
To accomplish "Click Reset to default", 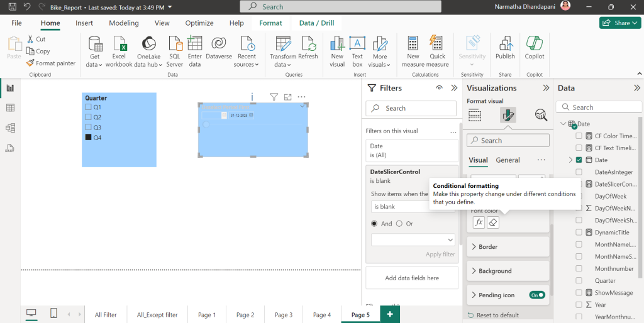I will (x=493, y=315).
